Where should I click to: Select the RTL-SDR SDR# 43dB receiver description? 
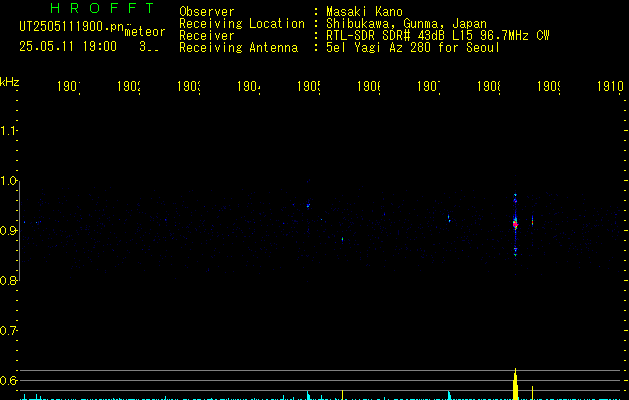point(438,35)
